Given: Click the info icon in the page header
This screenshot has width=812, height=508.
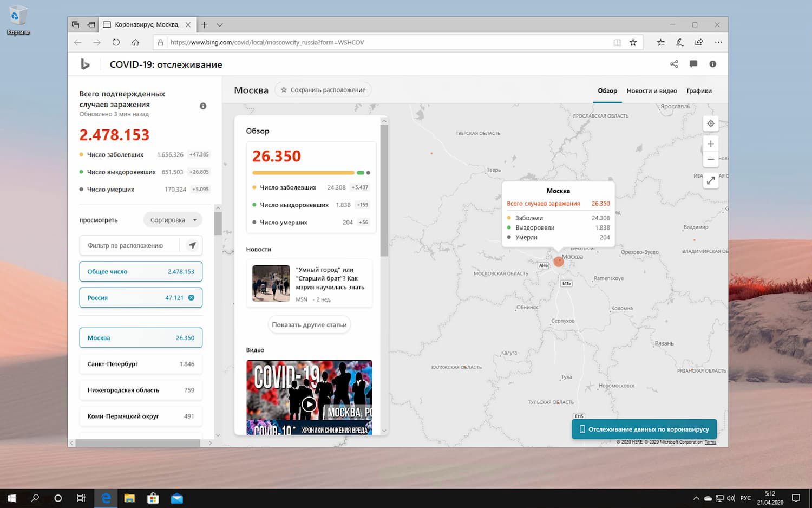Looking at the screenshot, I should click(x=713, y=64).
